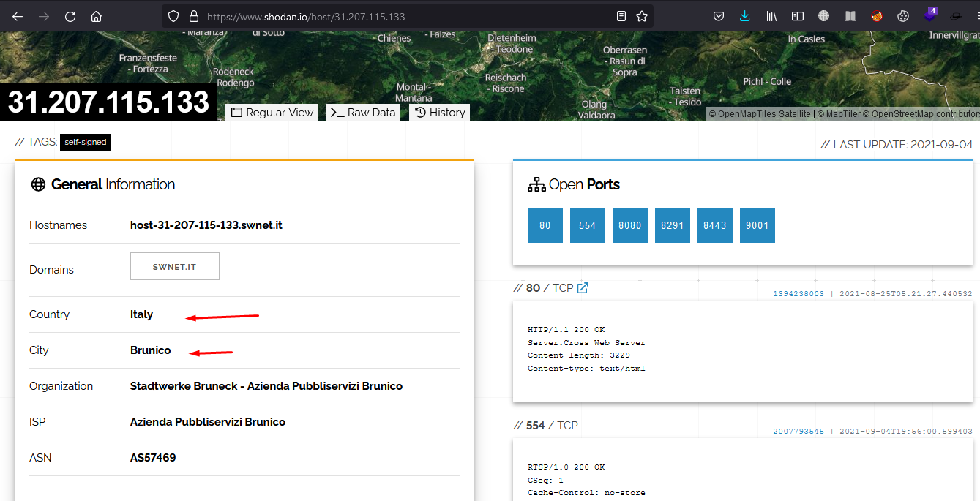The image size is (980, 501).
Task: Open the cookie extension icon
Action: (903, 16)
